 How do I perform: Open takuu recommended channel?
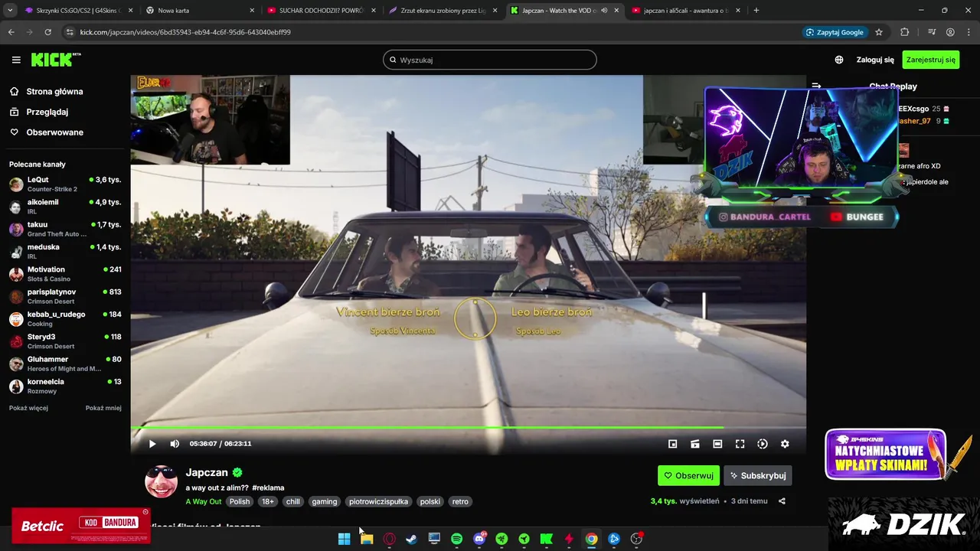click(x=65, y=229)
